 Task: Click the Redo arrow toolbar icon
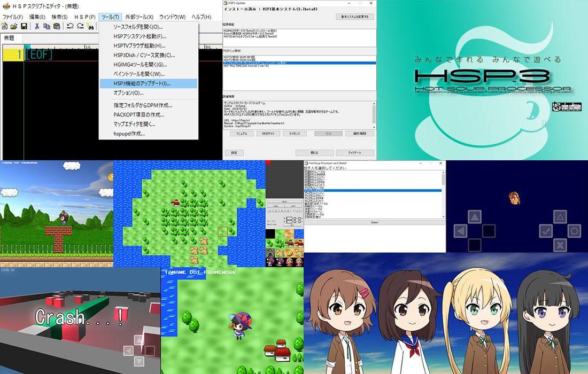click(x=80, y=26)
